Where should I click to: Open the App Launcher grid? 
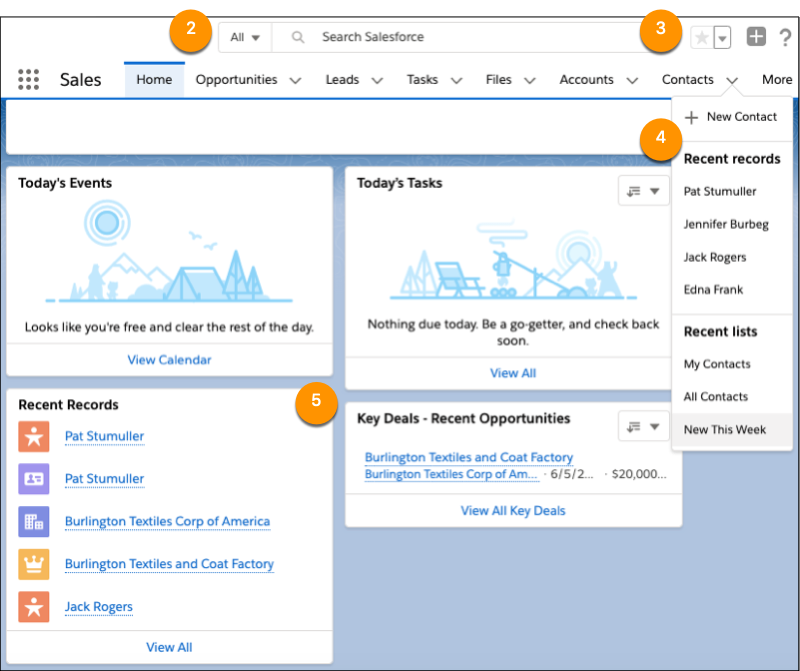pos(28,79)
